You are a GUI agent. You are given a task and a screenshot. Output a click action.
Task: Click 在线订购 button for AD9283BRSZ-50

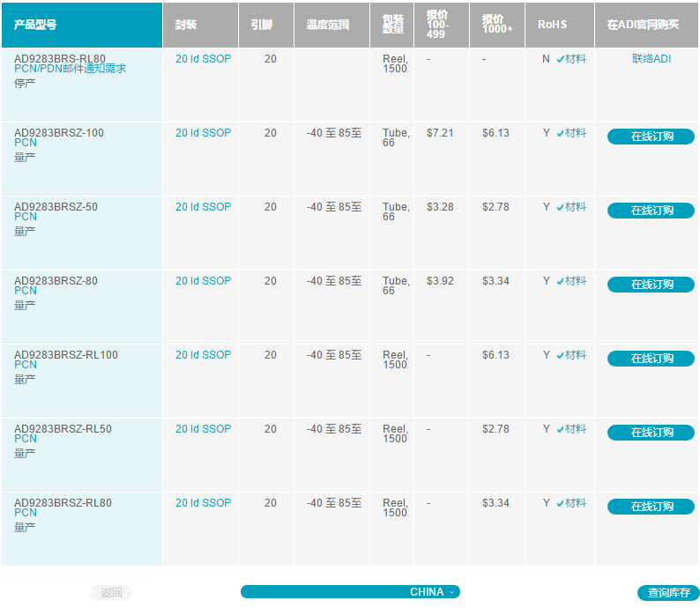(651, 211)
